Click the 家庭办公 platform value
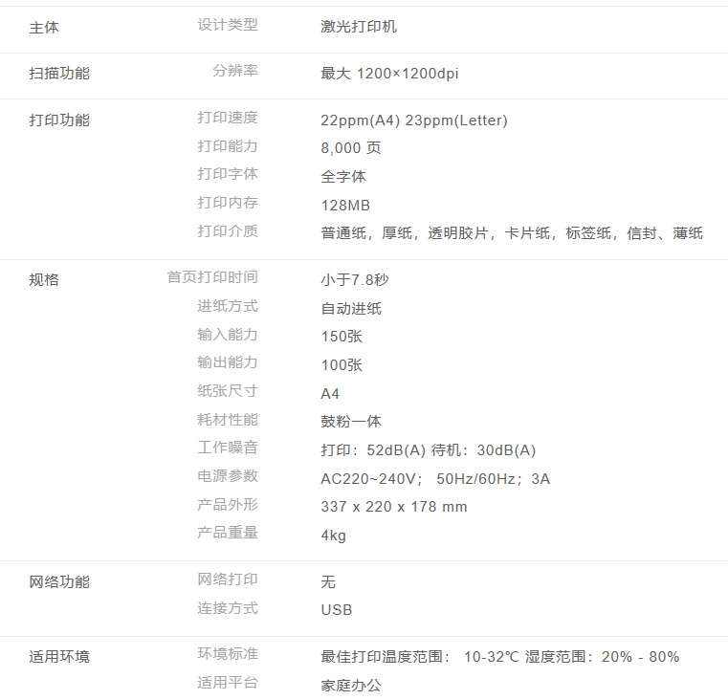 pos(351,686)
